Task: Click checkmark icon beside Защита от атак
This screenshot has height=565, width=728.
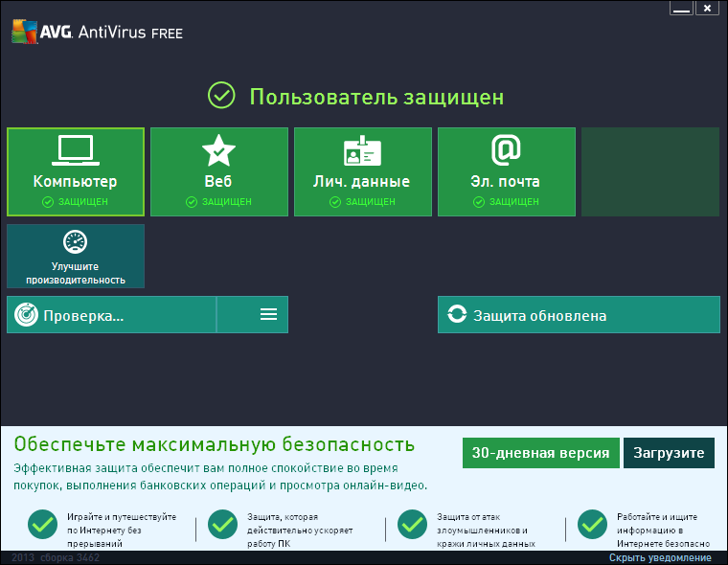Action: click(x=412, y=524)
